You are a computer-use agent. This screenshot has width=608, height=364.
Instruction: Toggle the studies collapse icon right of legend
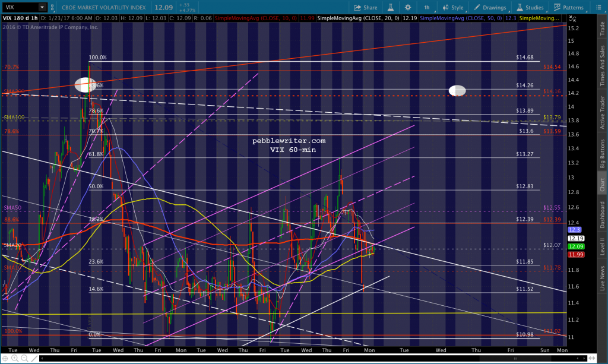tap(572, 18)
